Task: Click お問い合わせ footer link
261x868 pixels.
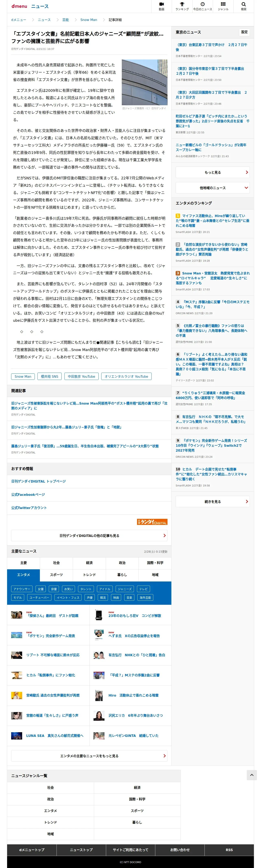Action: pyautogui.click(x=180, y=849)
